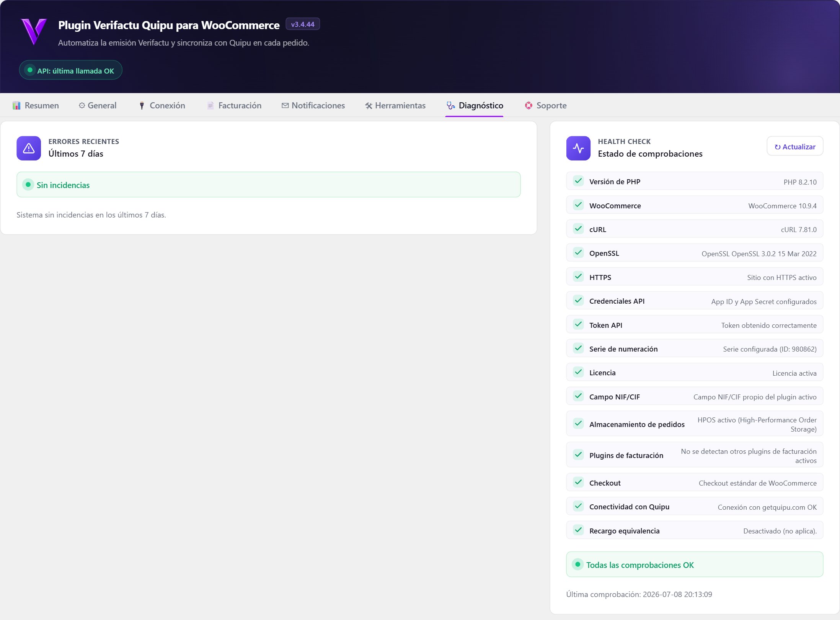
Task: Click the Sitio con HTTPS activo text
Action: pos(781,277)
